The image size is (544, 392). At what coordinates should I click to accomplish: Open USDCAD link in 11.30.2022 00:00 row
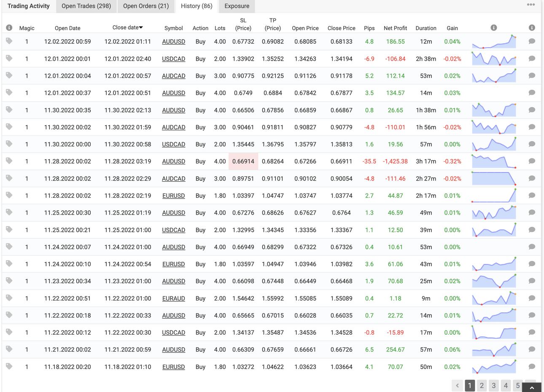click(174, 144)
